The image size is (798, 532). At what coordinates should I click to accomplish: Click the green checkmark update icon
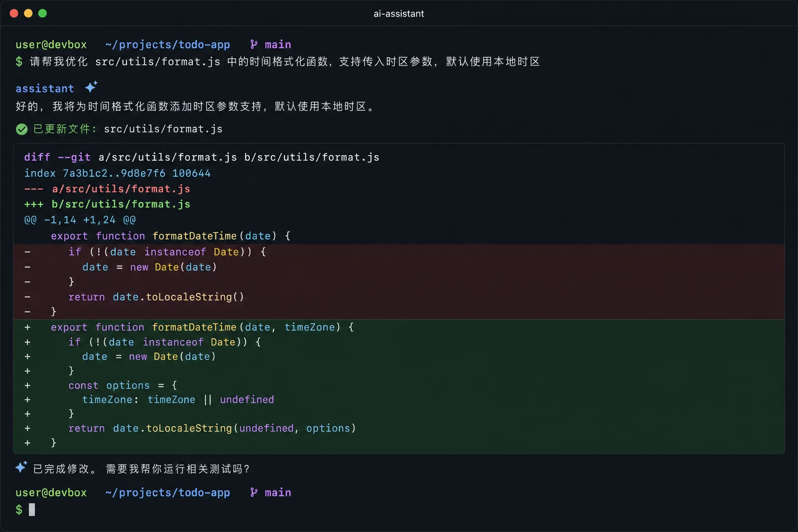pyautogui.click(x=22, y=129)
